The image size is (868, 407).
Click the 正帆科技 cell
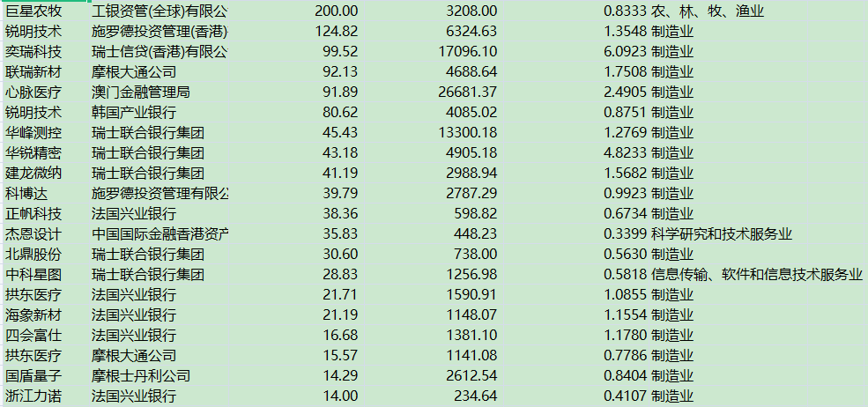(33, 213)
